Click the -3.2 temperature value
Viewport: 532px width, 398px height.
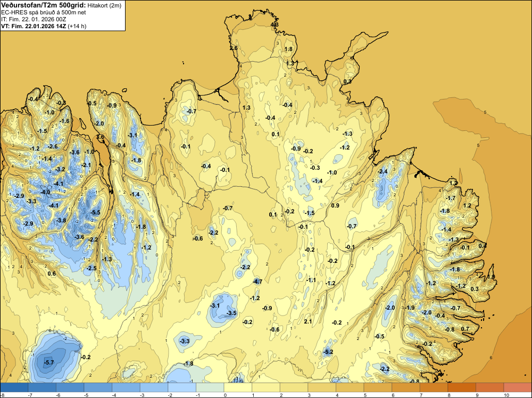pyautogui.click(x=60, y=169)
